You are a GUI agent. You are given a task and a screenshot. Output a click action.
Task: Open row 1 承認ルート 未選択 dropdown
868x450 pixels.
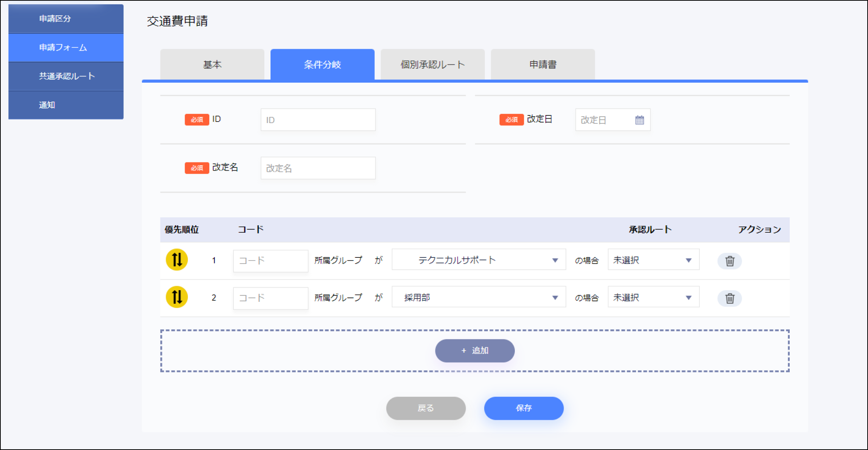click(x=653, y=260)
